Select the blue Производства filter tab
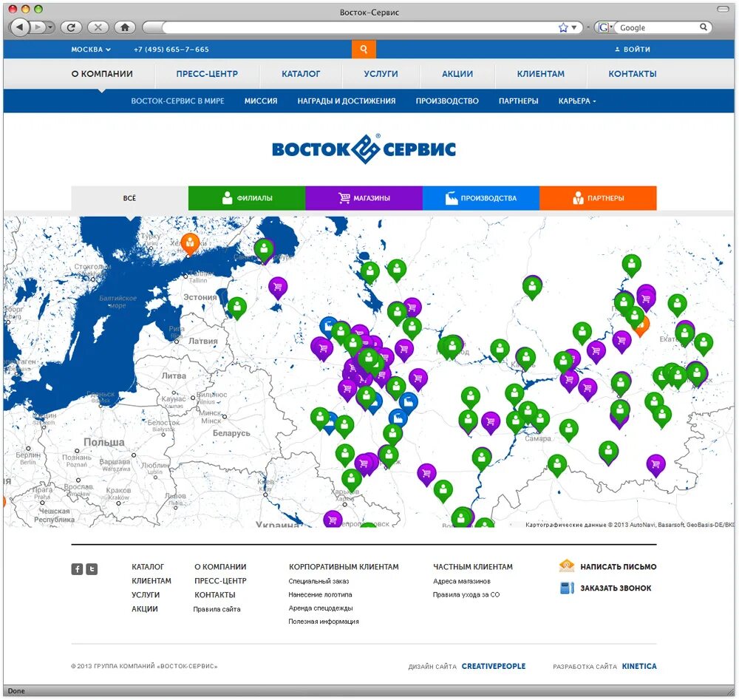Viewport: 739px width, 700px height. [481, 198]
